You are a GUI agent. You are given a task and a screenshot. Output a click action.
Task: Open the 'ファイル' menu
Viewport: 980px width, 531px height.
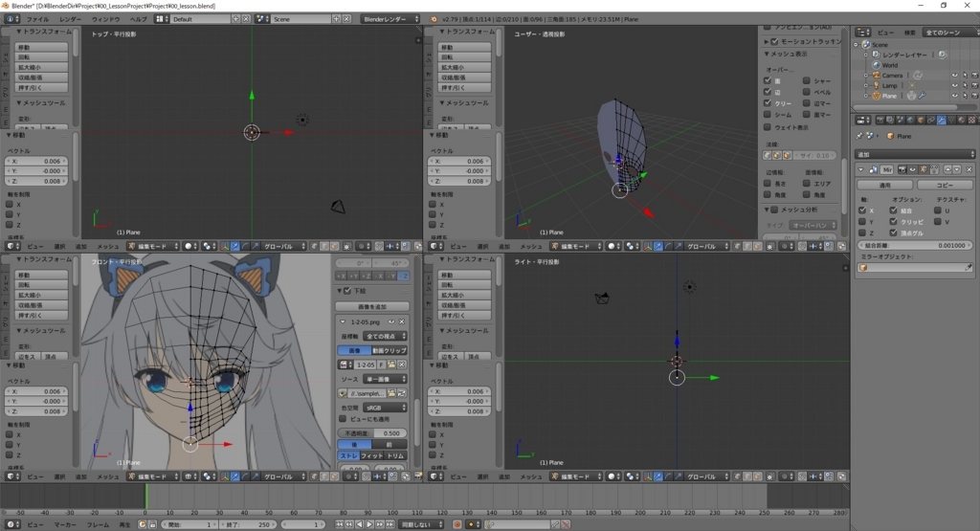(37, 18)
